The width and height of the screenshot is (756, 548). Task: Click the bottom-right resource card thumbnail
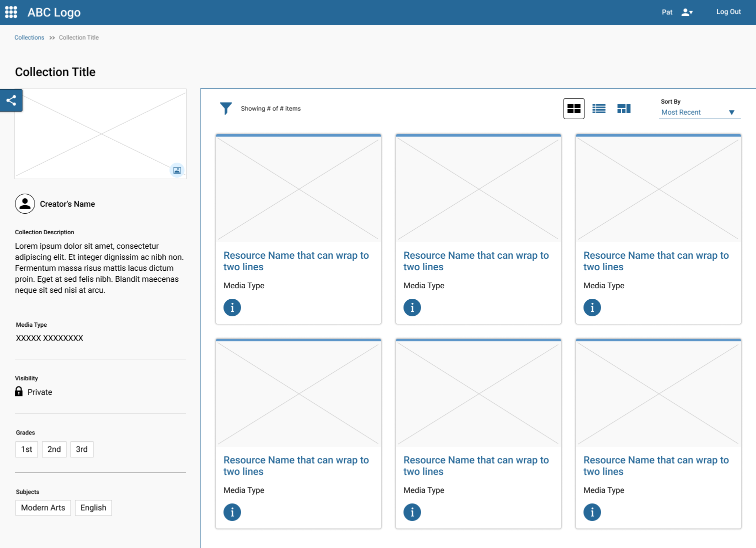point(658,394)
